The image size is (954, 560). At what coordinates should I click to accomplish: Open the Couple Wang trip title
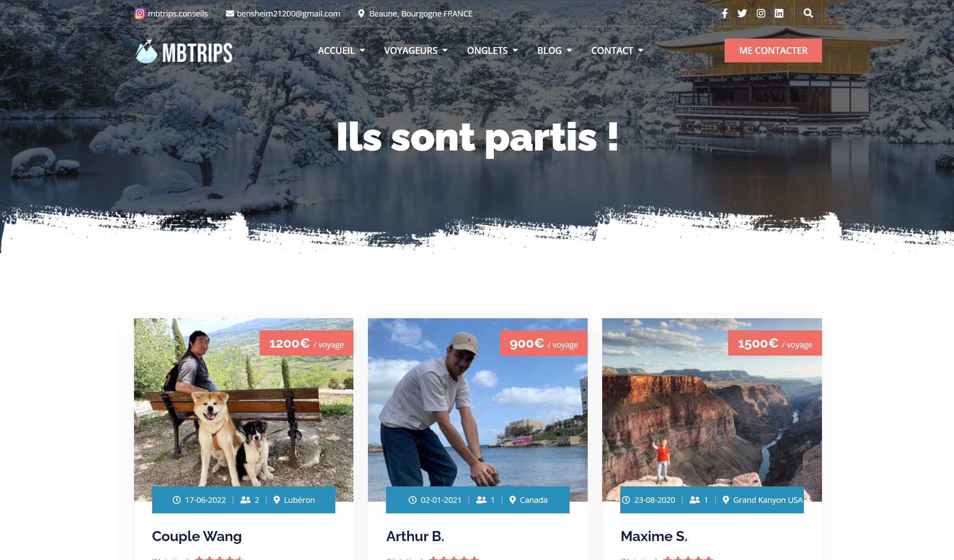(x=196, y=536)
